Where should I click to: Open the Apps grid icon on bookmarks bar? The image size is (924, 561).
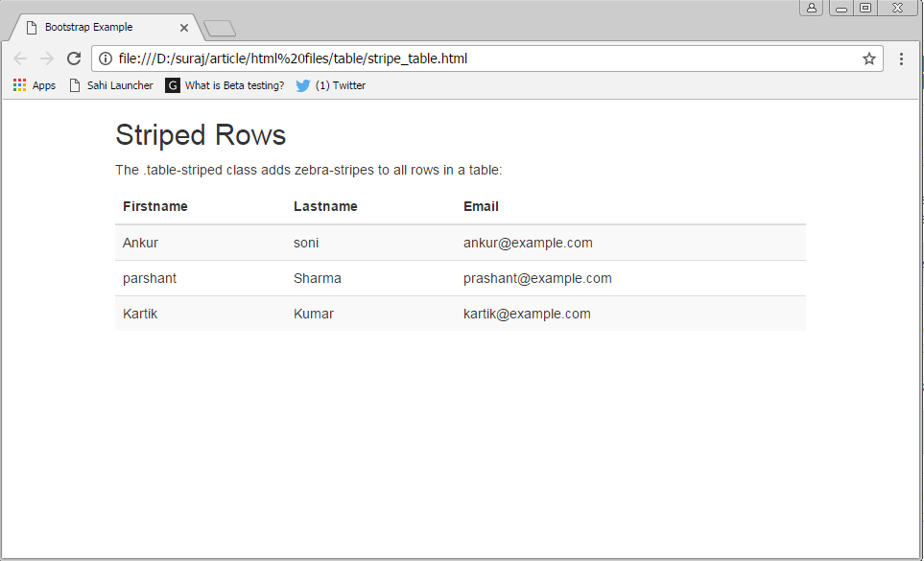pos(18,85)
